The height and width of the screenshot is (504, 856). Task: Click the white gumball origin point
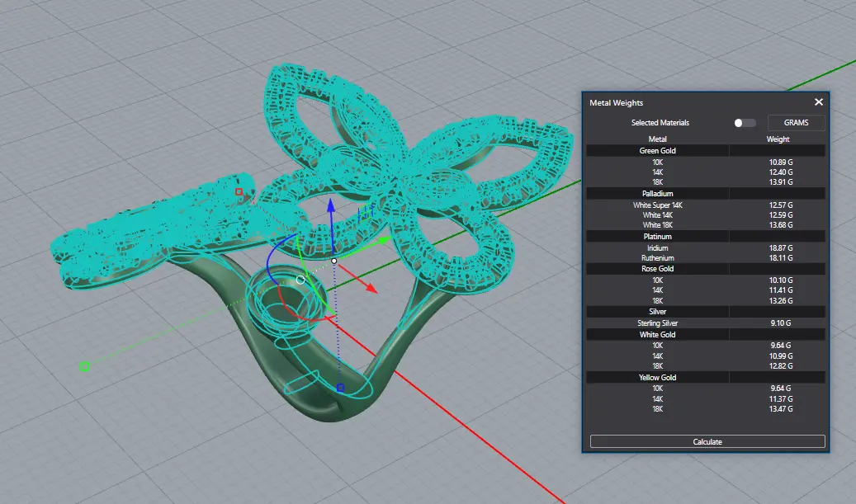(333, 261)
